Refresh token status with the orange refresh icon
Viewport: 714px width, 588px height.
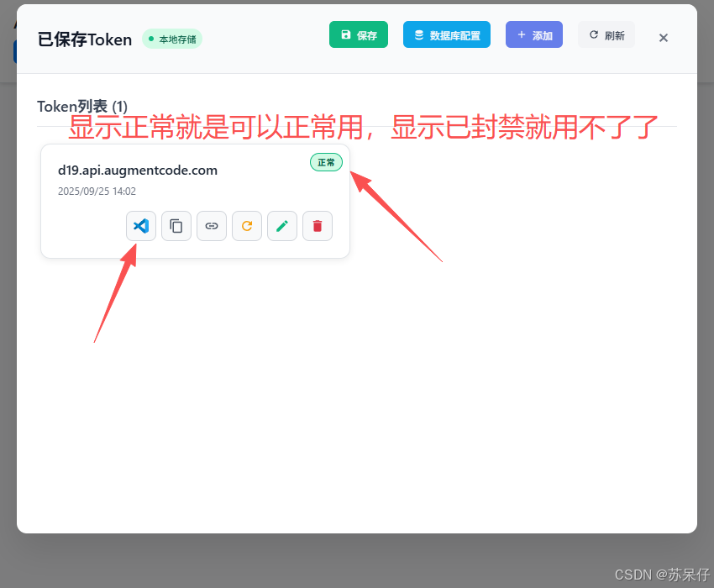point(246,226)
